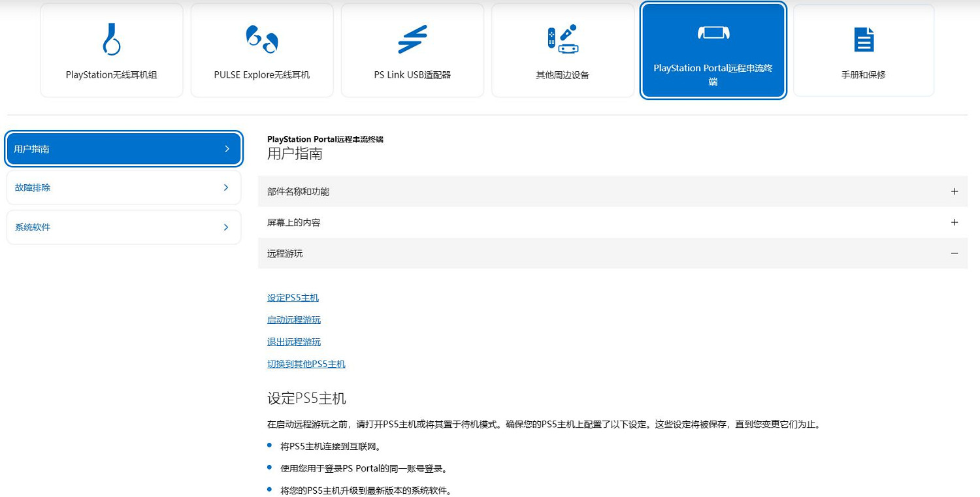Select the PS Link USB适配器 adapter icon
The height and width of the screenshot is (497, 980).
(412, 39)
